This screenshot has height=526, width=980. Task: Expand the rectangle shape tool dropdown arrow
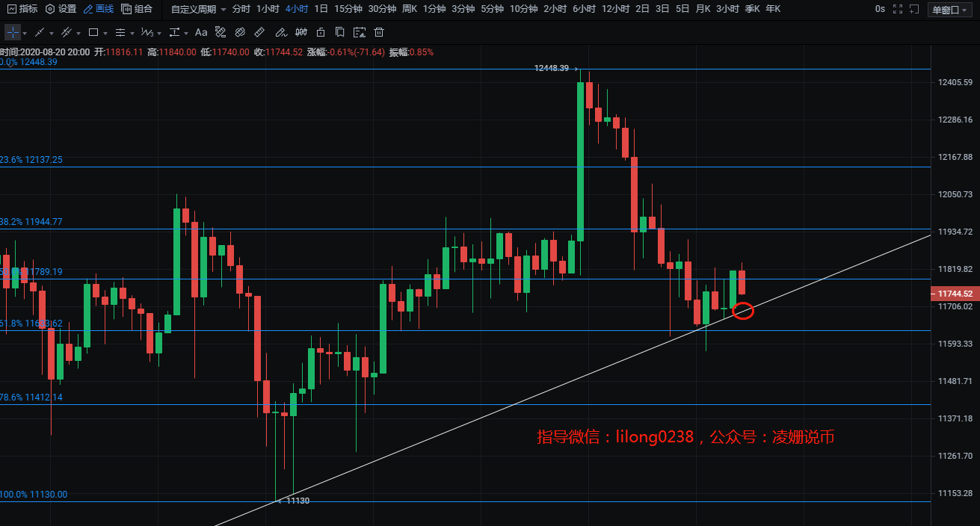pyautogui.click(x=105, y=34)
